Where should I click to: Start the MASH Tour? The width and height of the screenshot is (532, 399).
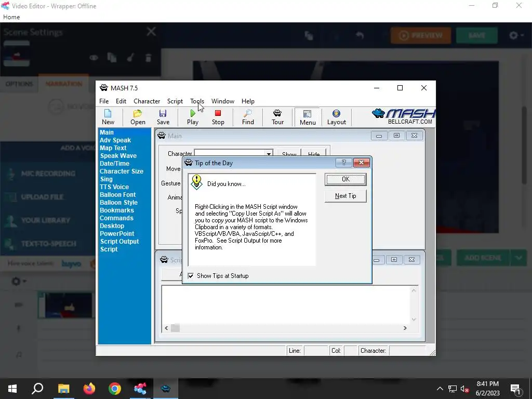(277, 117)
